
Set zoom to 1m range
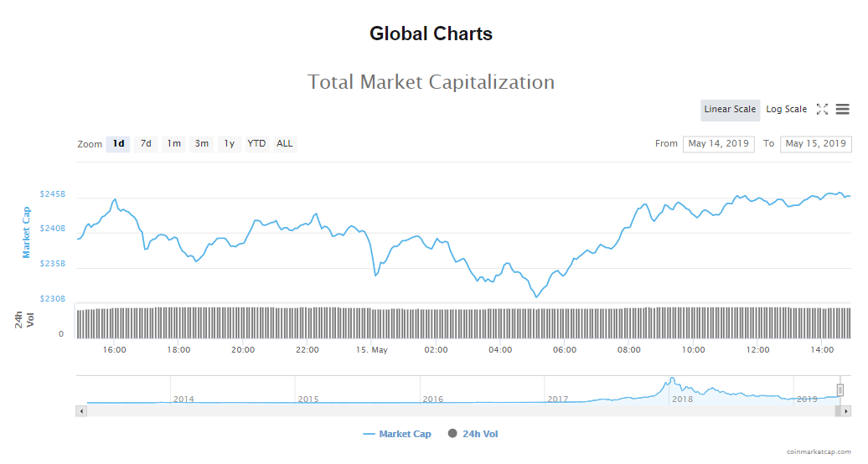173,144
